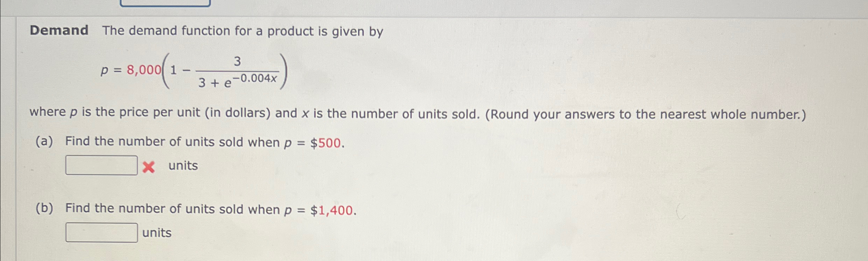The width and height of the screenshot is (868, 261).
Task: Click the label (b)
Action: 44,208
